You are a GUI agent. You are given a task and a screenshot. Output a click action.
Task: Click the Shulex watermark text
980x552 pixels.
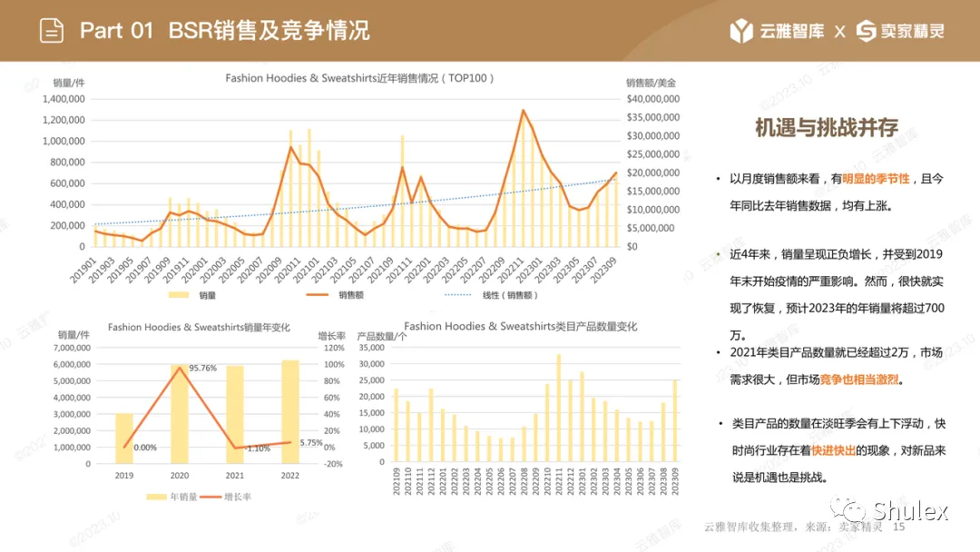[x=911, y=511]
